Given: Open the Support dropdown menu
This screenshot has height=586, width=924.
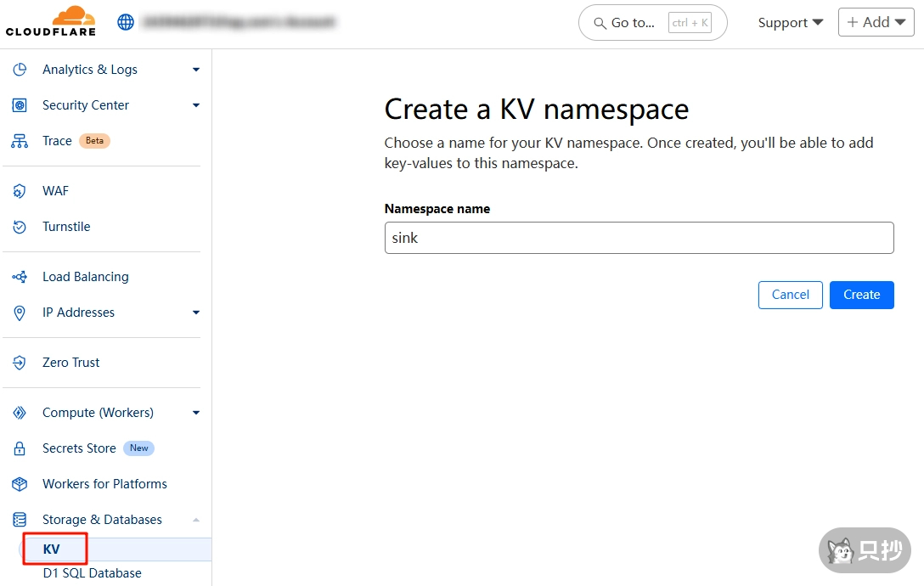Looking at the screenshot, I should (x=790, y=23).
